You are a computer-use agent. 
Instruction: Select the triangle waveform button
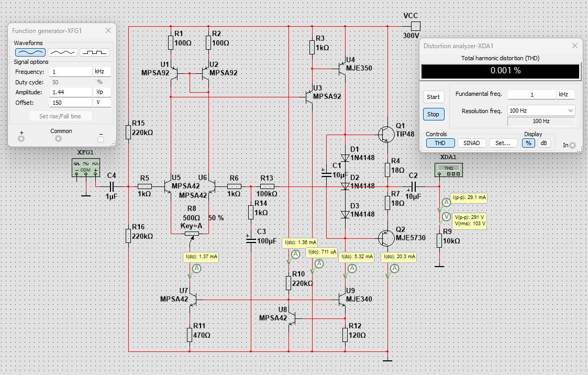pyautogui.click(x=63, y=52)
